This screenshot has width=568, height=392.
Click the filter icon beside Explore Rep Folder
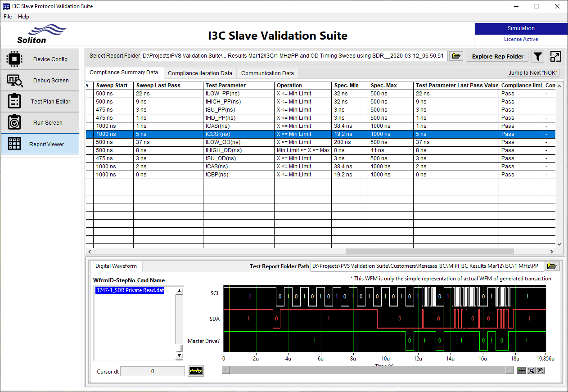(x=538, y=56)
